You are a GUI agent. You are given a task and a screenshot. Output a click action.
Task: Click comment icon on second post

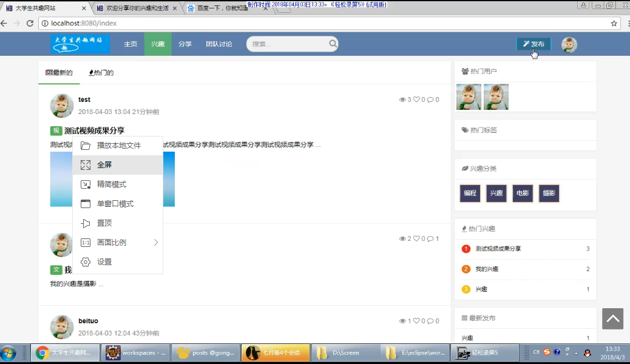pos(430,238)
